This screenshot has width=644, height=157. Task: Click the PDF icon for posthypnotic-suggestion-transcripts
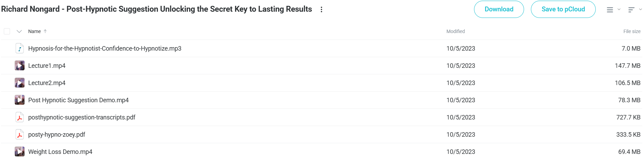[20, 117]
